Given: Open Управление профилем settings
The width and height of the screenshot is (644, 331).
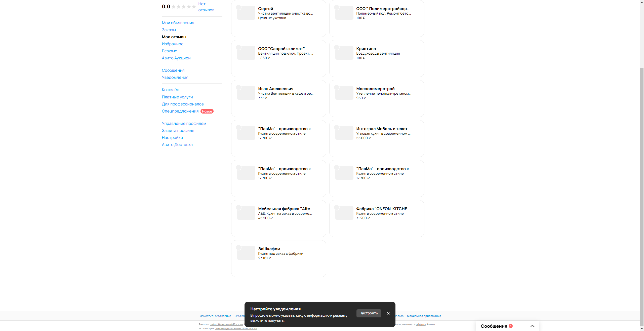Looking at the screenshot, I should click(x=184, y=123).
